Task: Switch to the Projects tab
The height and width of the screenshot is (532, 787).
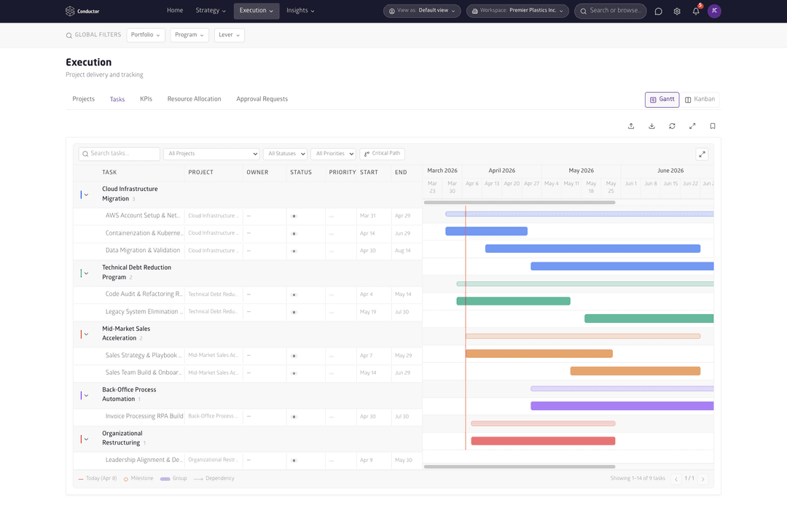Action: pyautogui.click(x=83, y=99)
